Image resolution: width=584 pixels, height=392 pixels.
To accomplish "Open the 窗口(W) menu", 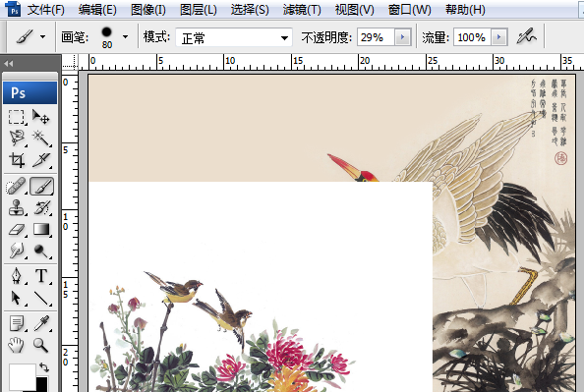I will tap(409, 9).
